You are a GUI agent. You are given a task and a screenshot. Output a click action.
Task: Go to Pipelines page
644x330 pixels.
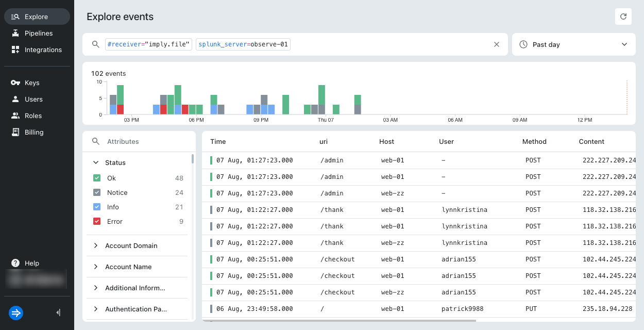coord(37,33)
